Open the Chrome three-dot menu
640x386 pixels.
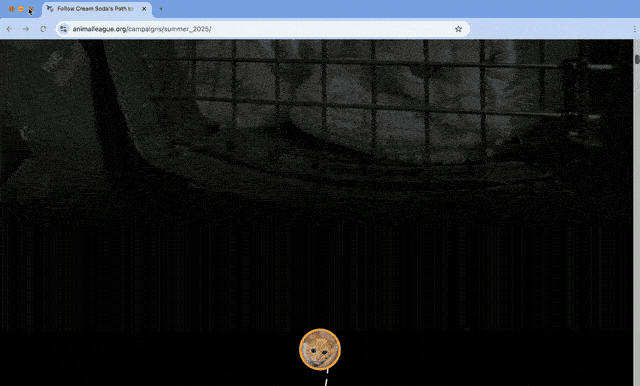coord(635,29)
